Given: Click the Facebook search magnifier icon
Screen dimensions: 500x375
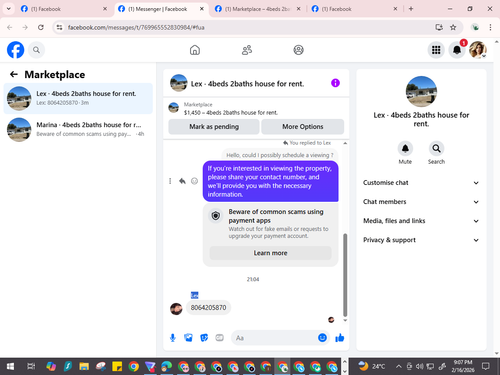Looking at the screenshot, I should tap(36, 50).
